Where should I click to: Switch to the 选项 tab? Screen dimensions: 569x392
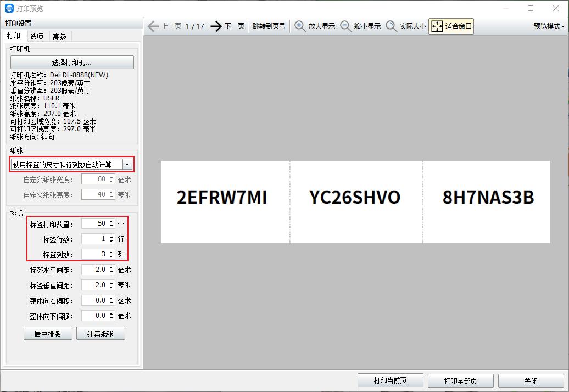[36, 36]
